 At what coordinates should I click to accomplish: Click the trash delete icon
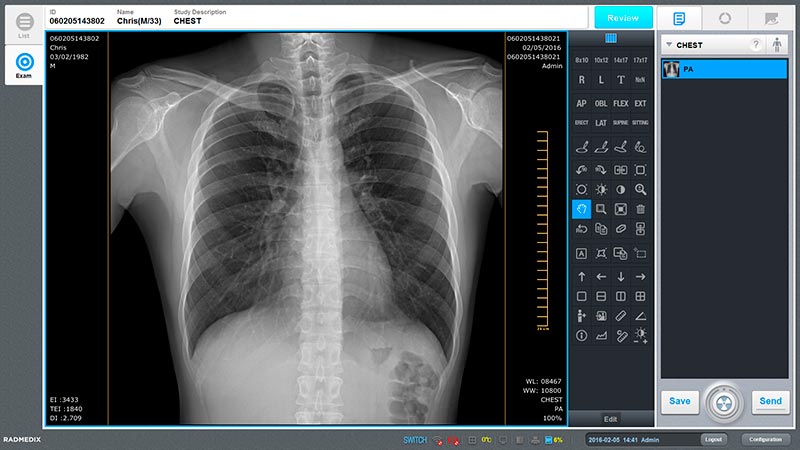click(x=641, y=209)
